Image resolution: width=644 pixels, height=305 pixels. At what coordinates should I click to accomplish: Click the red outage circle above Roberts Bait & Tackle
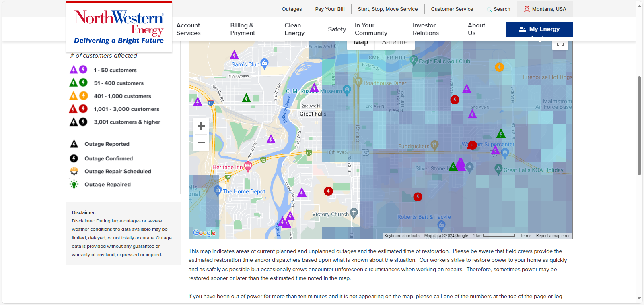coord(418,197)
